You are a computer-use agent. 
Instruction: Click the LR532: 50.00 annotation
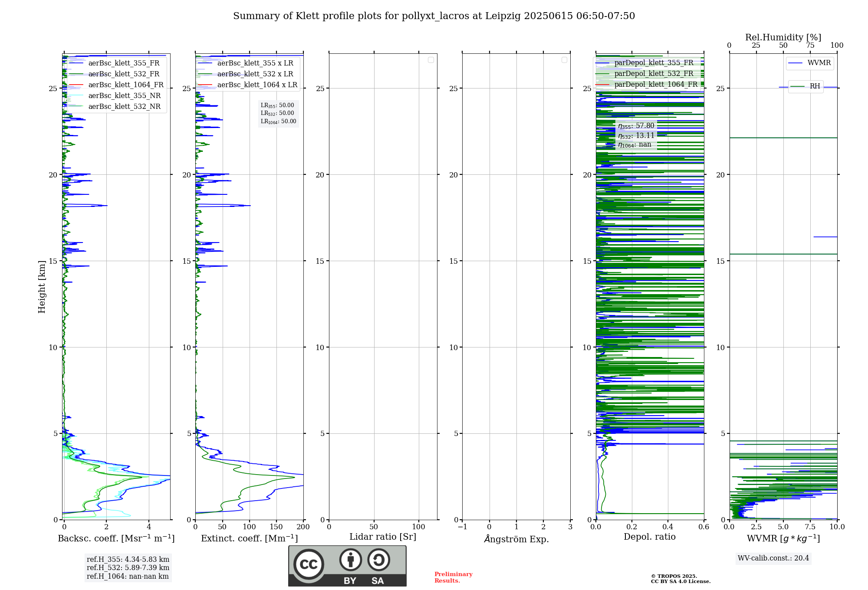pos(277,113)
